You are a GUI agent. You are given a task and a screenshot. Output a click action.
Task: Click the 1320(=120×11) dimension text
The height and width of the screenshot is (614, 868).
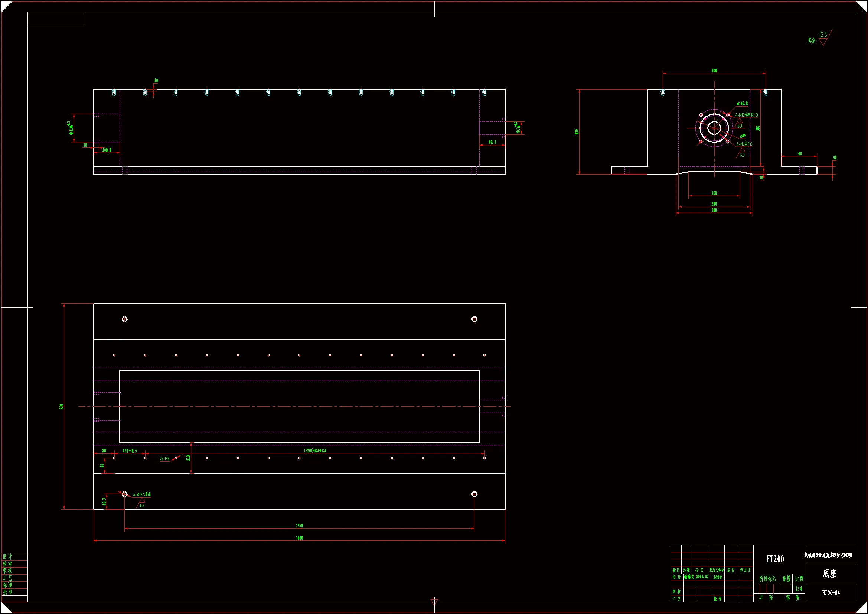[314, 451]
